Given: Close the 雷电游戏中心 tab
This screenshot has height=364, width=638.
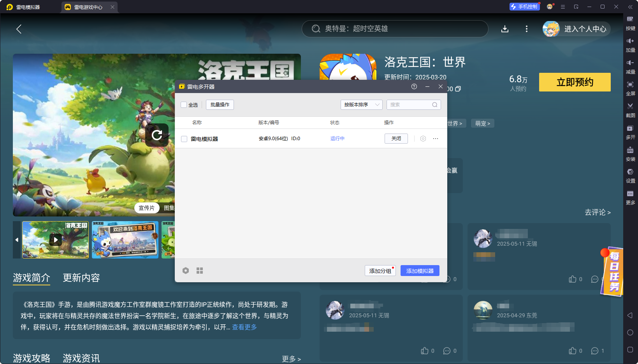Looking at the screenshot, I should pyautogui.click(x=112, y=7).
